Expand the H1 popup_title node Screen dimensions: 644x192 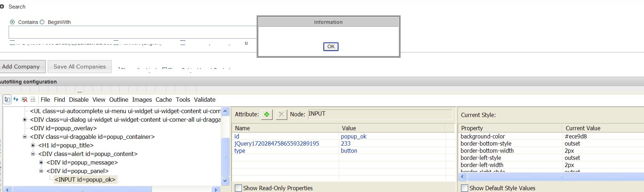click(x=33, y=145)
